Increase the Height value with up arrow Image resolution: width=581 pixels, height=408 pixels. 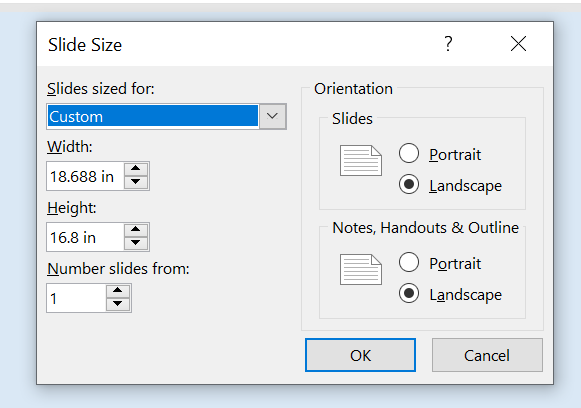click(136, 230)
